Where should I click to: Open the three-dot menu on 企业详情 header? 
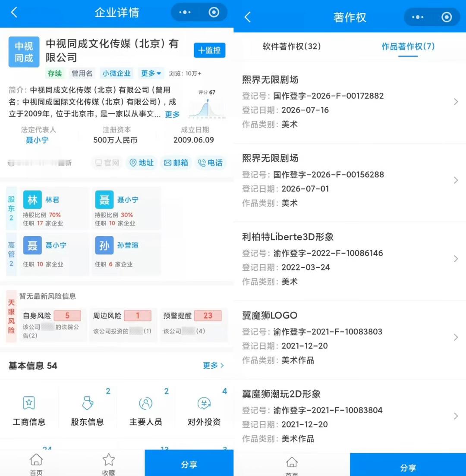click(185, 13)
